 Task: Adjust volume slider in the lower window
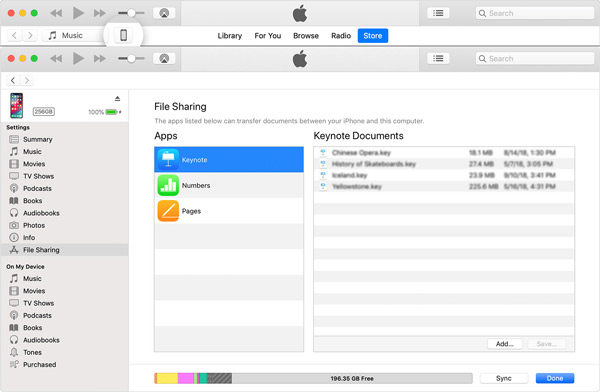(x=131, y=59)
